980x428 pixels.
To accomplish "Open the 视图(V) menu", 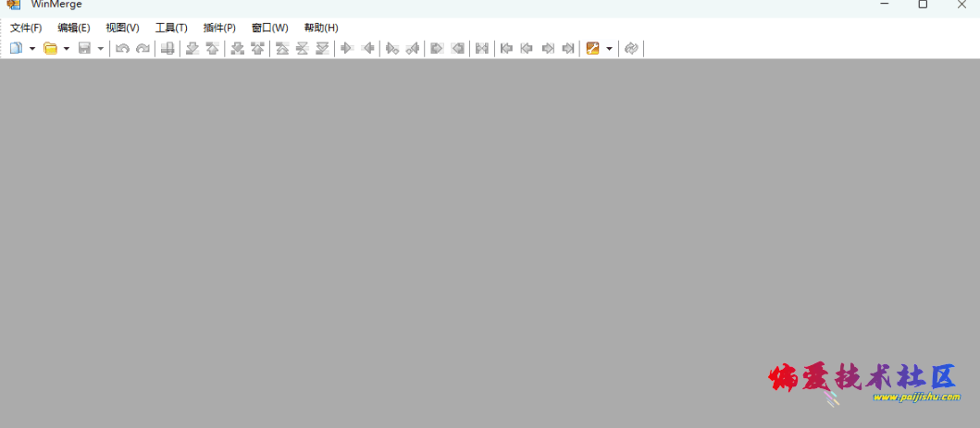I will point(122,28).
